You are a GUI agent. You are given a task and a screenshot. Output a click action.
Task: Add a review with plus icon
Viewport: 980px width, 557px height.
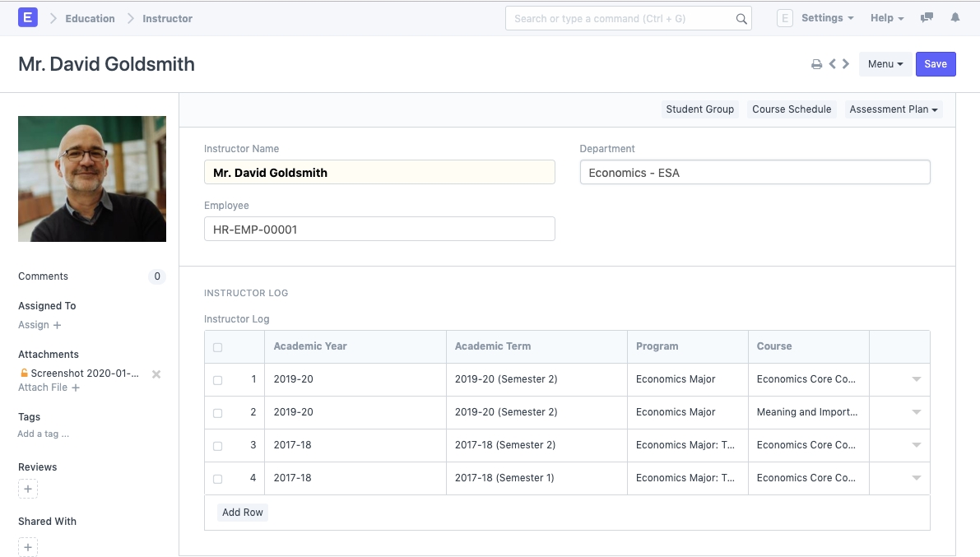coord(28,490)
